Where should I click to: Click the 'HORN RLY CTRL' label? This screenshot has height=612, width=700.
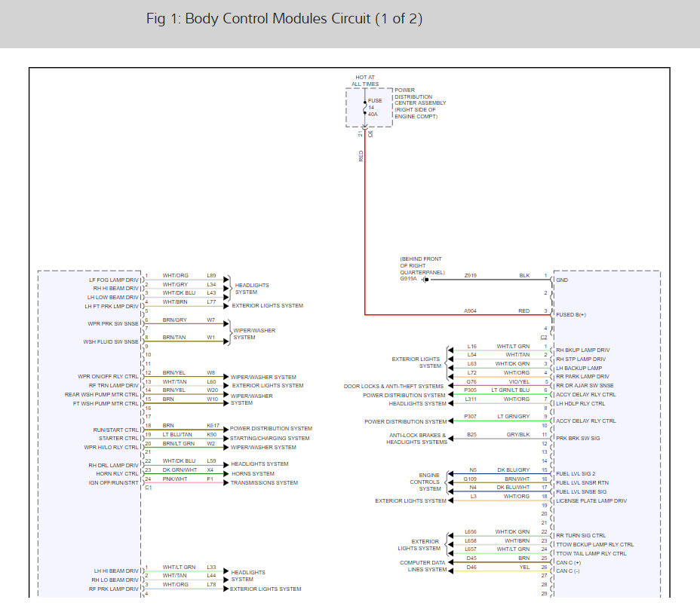pos(118,474)
